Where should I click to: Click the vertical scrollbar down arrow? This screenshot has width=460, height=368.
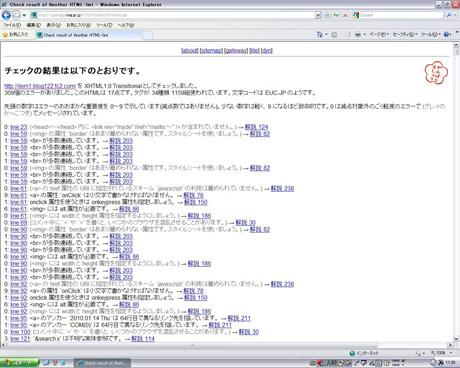point(456,339)
